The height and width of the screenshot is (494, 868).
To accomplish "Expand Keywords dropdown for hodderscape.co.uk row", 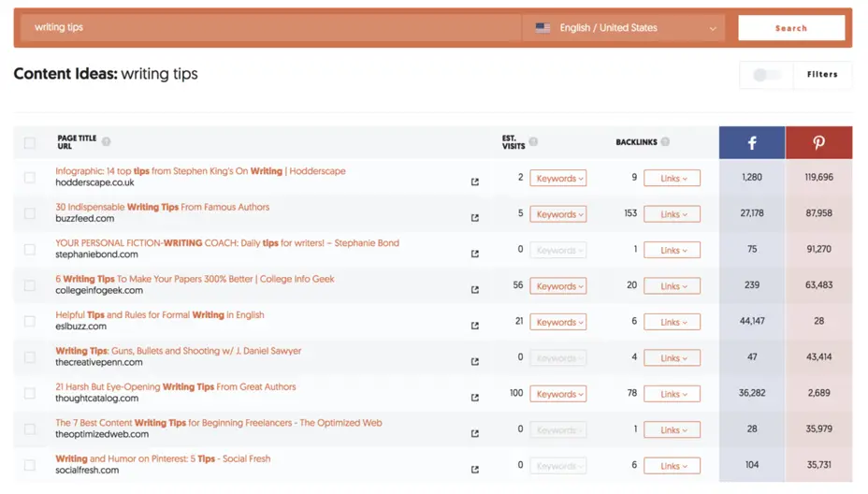I will click(x=558, y=179).
